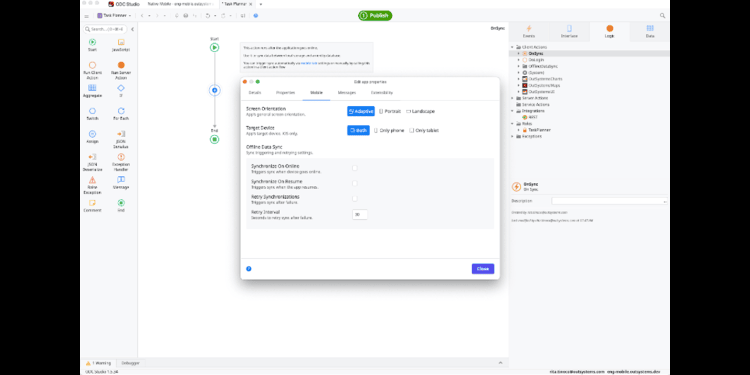Collapse the toolbox panel with chevron
The image size is (750, 375).
coord(132,29)
